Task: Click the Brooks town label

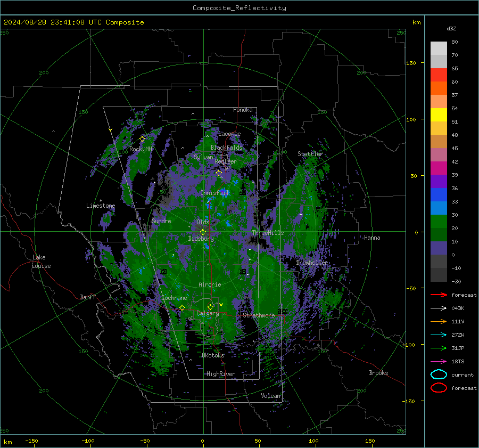Action: [378, 373]
